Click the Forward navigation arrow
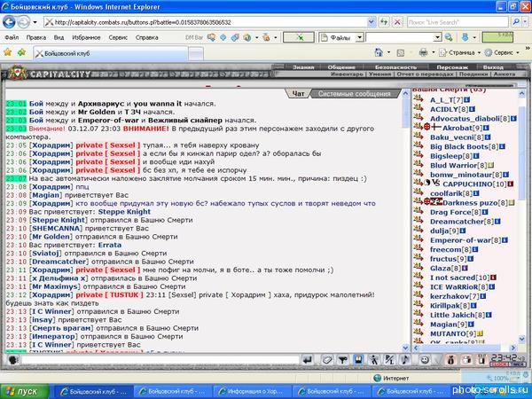The width and height of the screenshot is (532, 399). (23, 22)
